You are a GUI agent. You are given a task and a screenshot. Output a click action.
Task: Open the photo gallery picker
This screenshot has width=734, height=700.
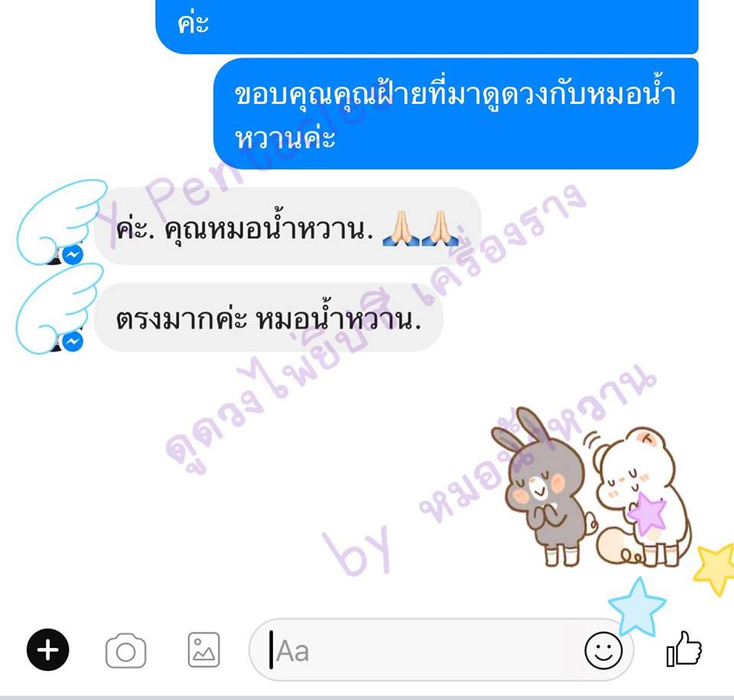coord(203,650)
